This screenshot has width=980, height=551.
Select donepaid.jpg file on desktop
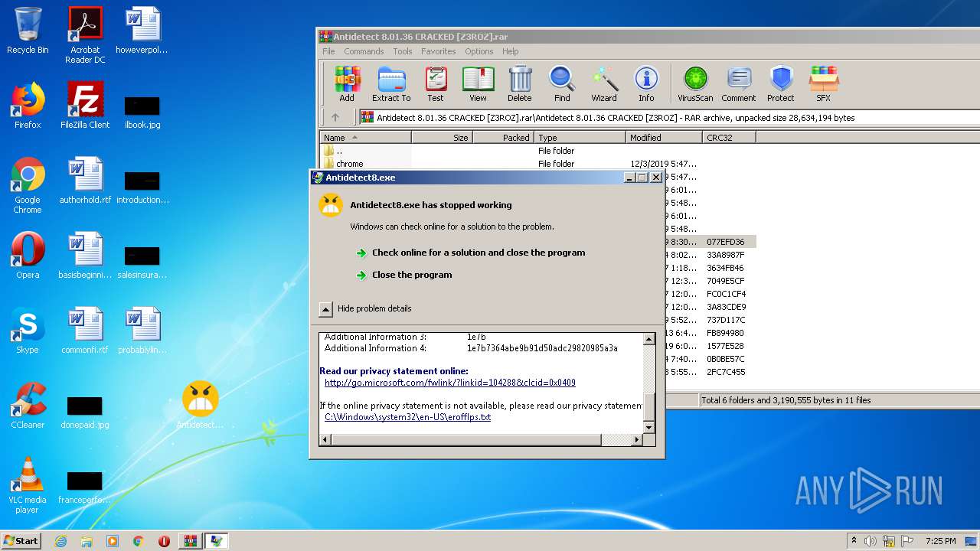coord(85,411)
